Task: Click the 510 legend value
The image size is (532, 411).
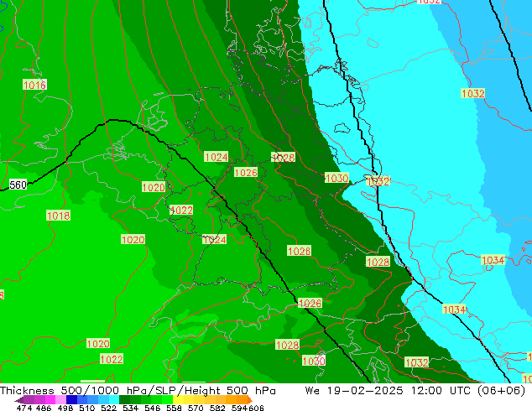Action: [87, 408]
